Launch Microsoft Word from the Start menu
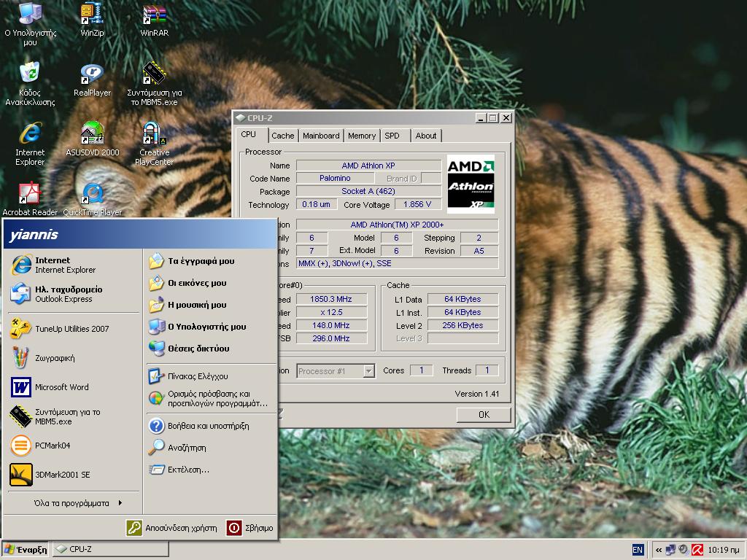 click(73, 387)
